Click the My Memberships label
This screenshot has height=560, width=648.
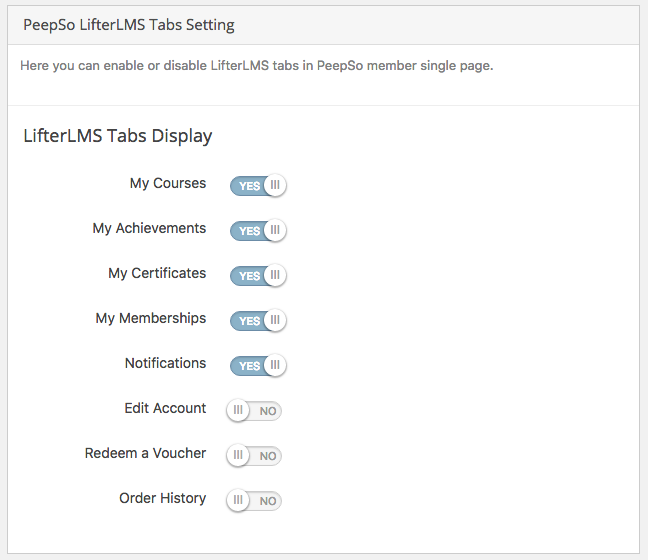[x=151, y=319]
